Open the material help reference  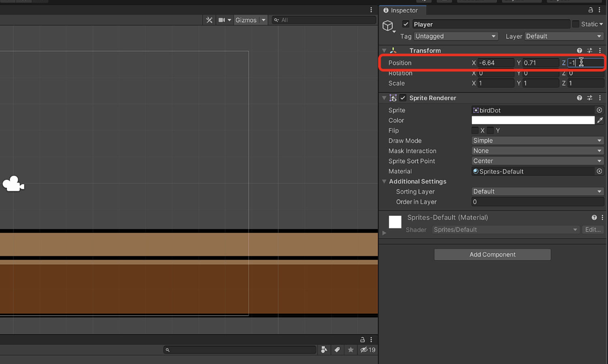[594, 217]
